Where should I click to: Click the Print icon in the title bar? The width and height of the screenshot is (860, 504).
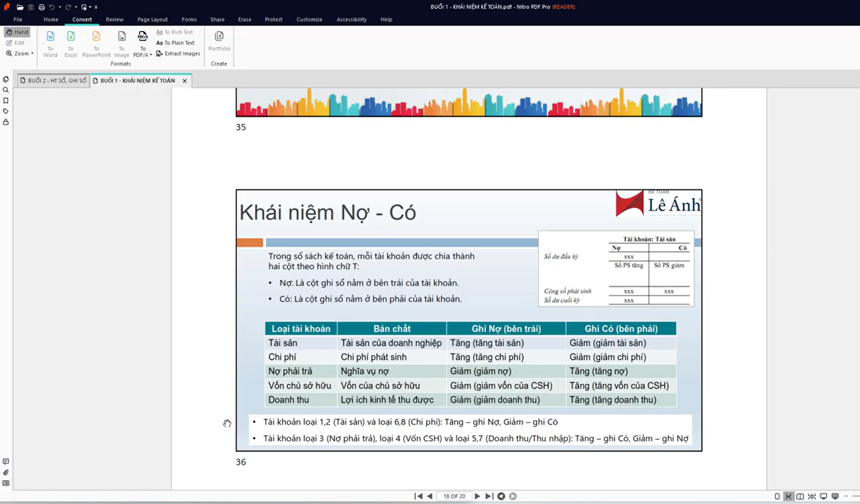tap(41, 7)
